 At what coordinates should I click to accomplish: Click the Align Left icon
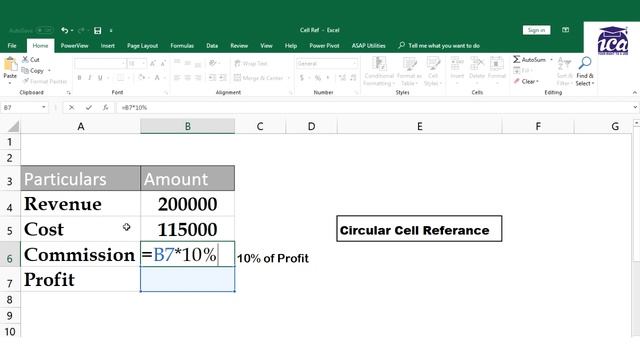click(x=177, y=78)
